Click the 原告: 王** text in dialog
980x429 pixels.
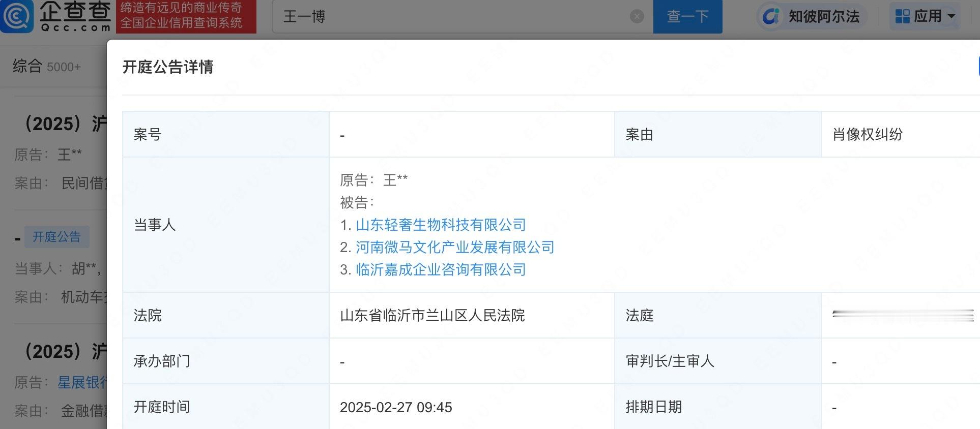374,180
